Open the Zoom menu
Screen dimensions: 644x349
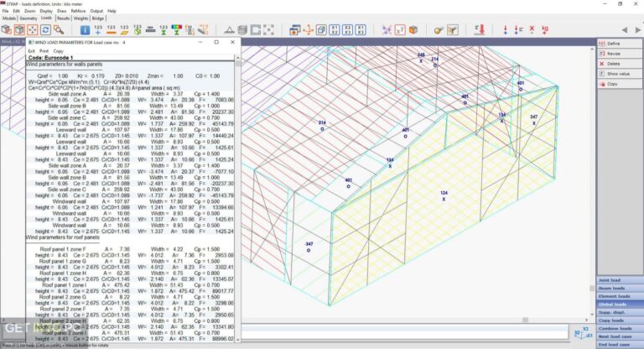[x=30, y=11]
